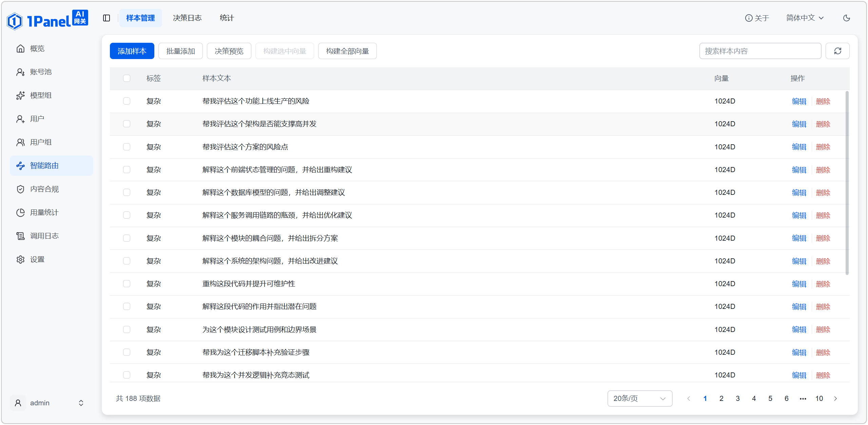Go to next page arrow
The height and width of the screenshot is (425, 868).
pyautogui.click(x=835, y=399)
